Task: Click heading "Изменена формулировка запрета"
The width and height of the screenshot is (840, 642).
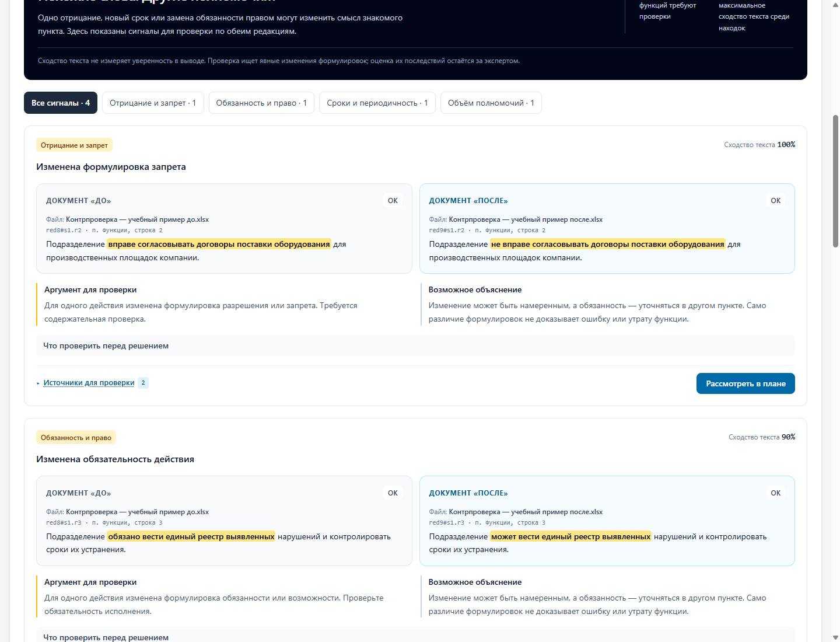Action: click(x=111, y=167)
